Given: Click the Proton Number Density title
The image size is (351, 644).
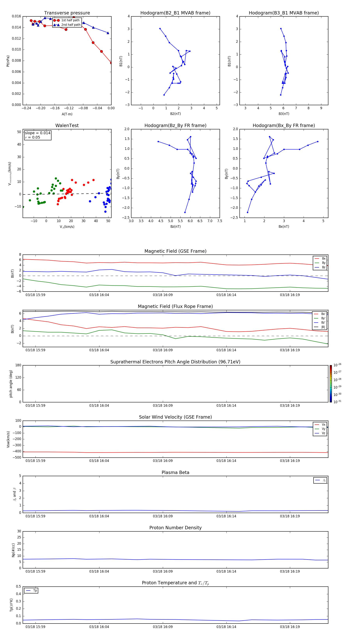Looking at the screenshot, I should coord(175,528).
